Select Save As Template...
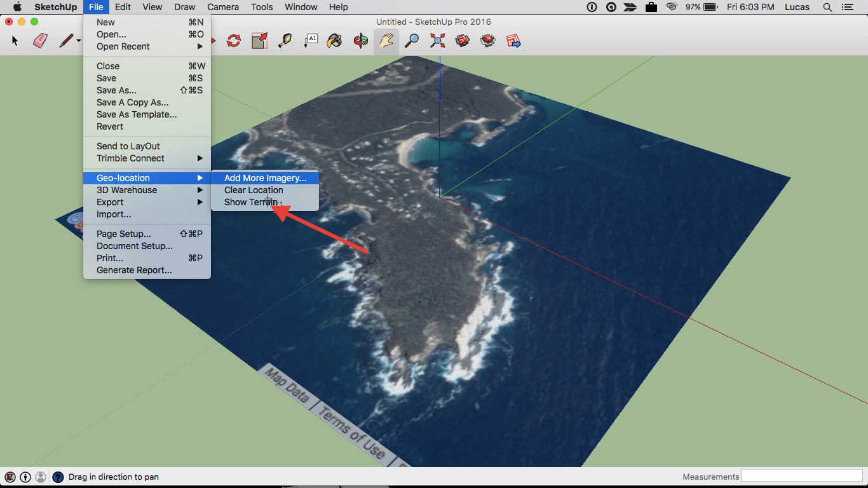868x488 pixels. [x=147, y=114]
